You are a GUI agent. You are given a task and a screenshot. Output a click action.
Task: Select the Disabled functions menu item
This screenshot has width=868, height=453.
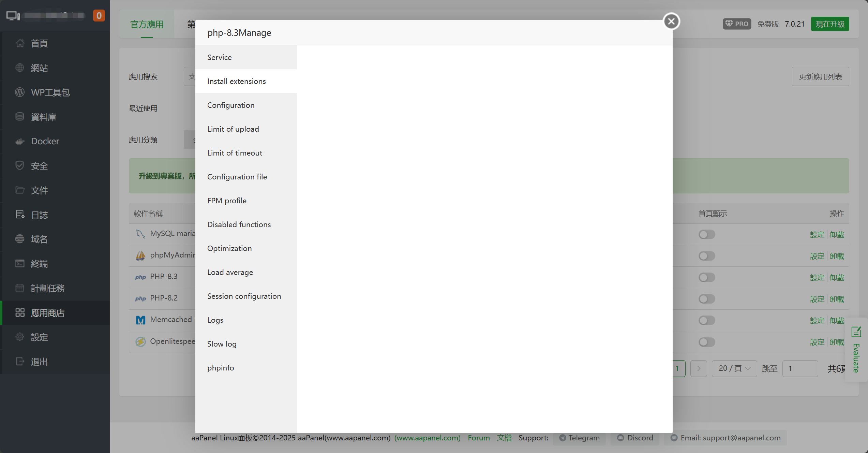239,224
